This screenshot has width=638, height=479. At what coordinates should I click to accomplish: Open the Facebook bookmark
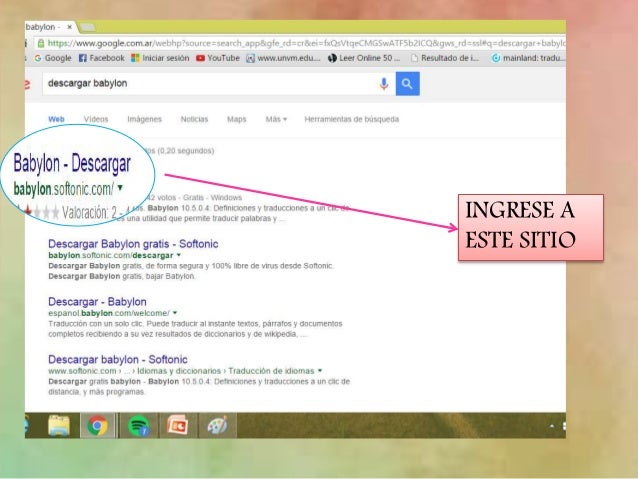pos(102,58)
